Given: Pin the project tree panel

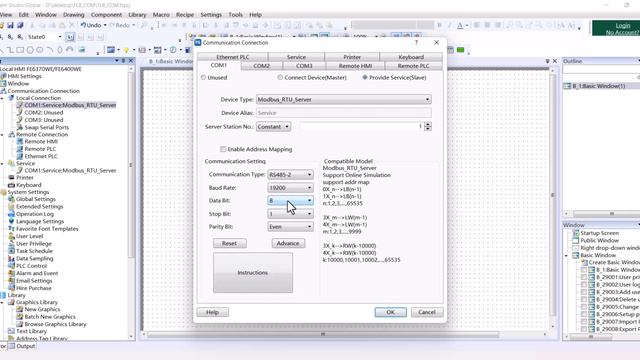Looking at the screenshot, I should point(123,61).
